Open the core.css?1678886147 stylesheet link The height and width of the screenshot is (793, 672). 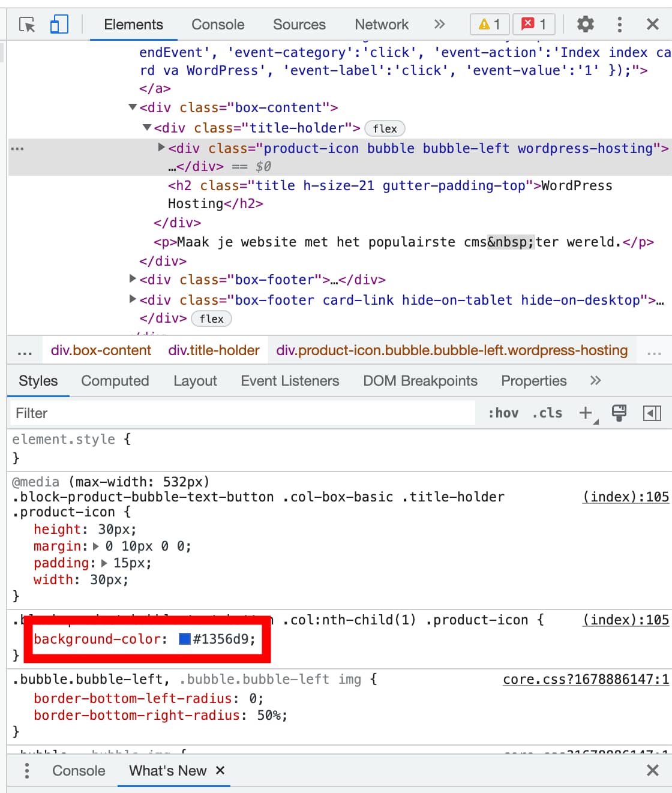pyautogui.click(x=585, y=679)
